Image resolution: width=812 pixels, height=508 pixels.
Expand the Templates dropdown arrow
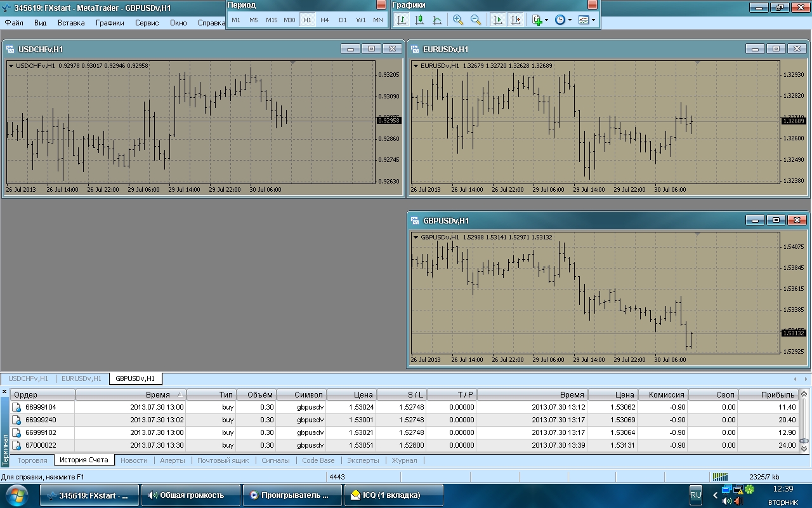[x=593, y=20]
